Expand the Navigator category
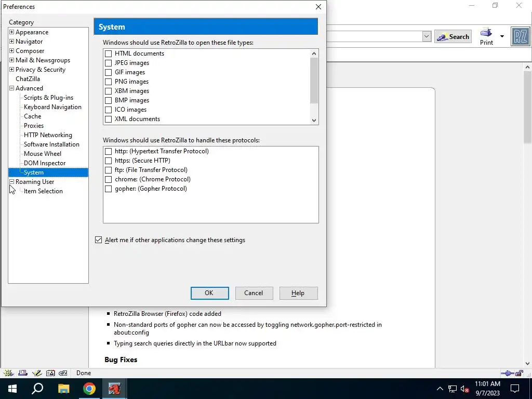 point(11,42)
